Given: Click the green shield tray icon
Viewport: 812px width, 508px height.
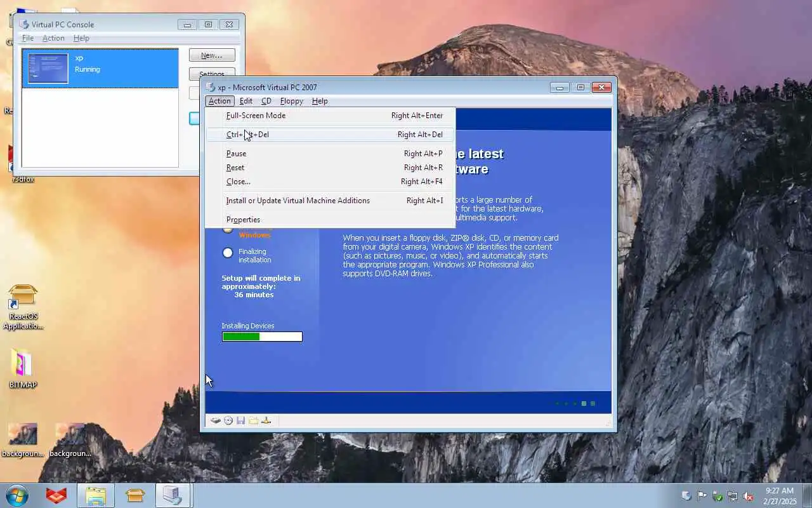Looking at the screenshot, I should coord(717,496).
